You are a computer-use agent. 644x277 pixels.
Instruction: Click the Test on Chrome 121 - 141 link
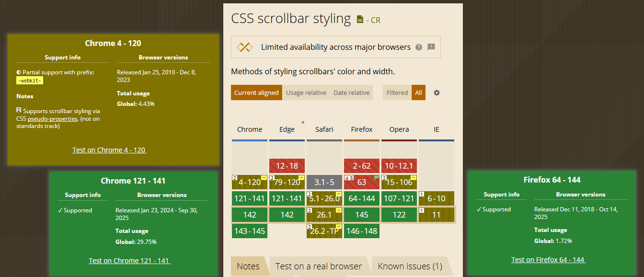click(x=129, y=261)
